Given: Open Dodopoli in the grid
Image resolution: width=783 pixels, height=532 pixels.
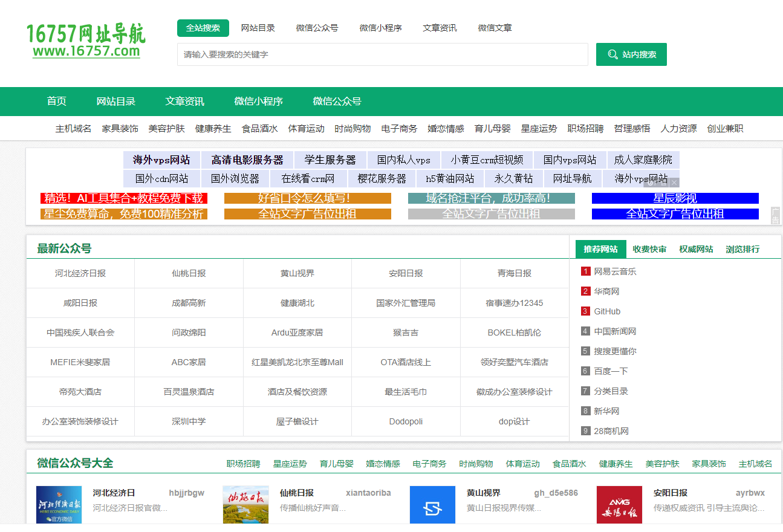Looking at the screenshot, I should (x=406, y=421).
